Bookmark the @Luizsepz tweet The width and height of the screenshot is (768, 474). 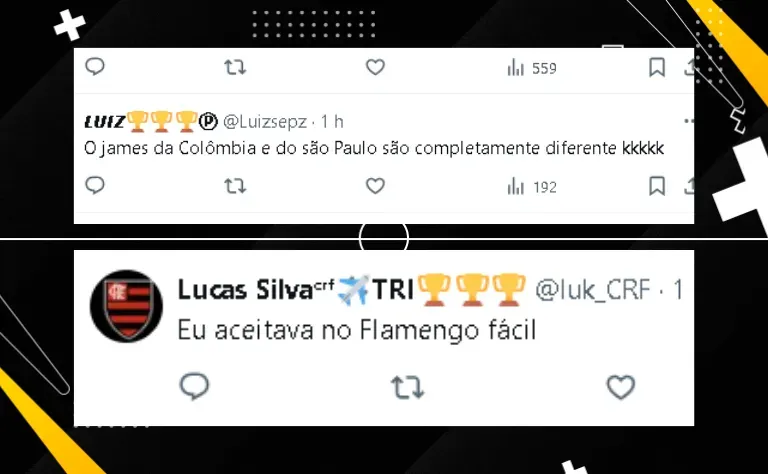657,186
